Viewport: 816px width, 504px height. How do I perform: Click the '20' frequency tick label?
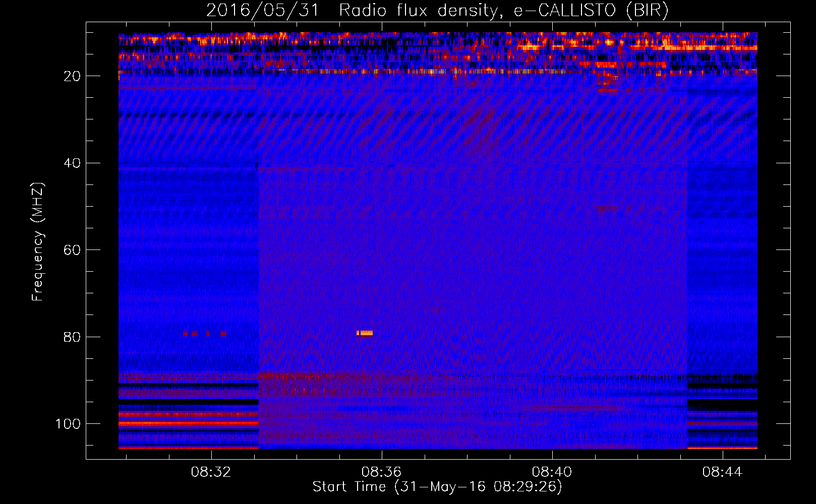(x=72, y=76)
